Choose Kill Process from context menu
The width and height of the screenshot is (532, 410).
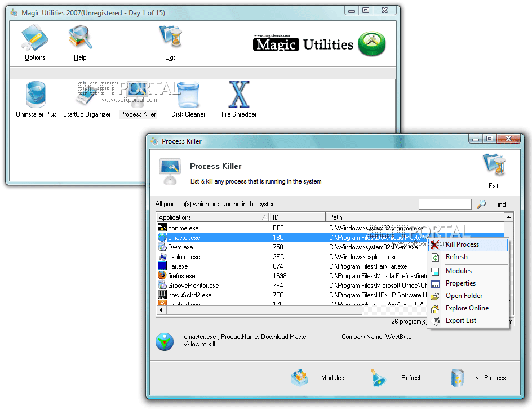click(468, 244)
